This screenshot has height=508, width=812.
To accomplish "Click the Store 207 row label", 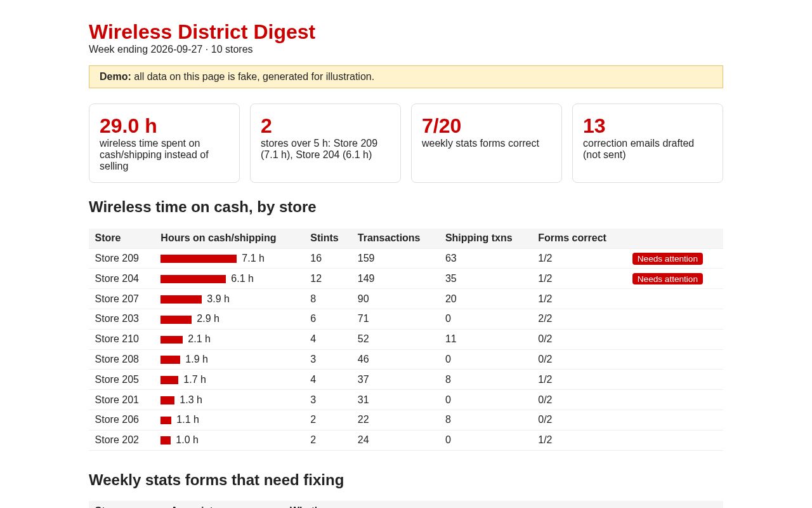I will [117, 299].
